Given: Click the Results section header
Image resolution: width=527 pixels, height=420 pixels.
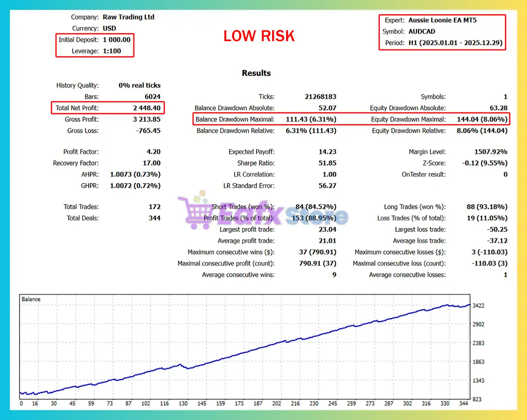Looking at the screenshot, I should 256,73.
